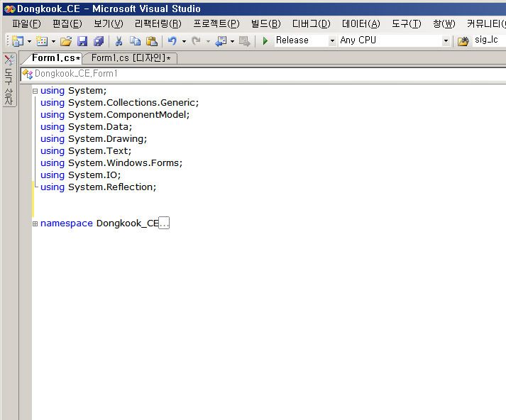Click the Save All icon
The width and height of the screenshot is (506, 420).
[99, 41]
